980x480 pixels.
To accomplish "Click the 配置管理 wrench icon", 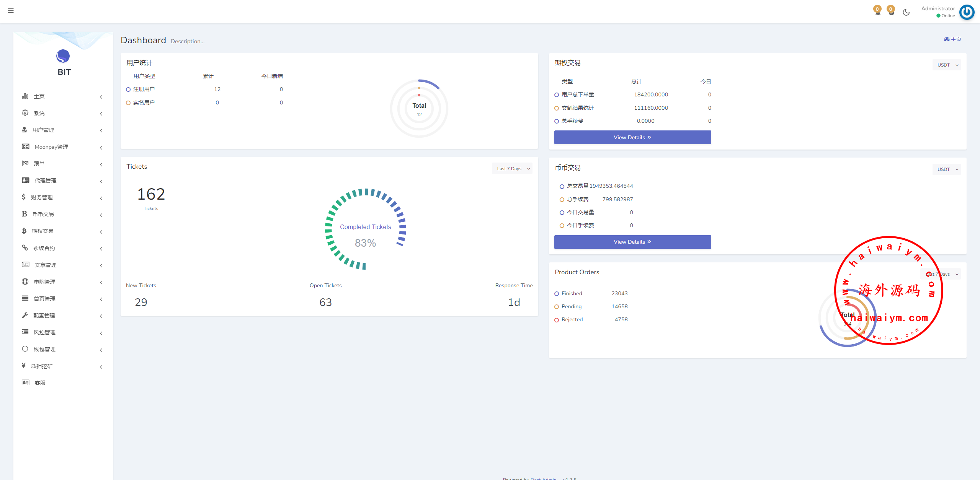I will 25,315.
